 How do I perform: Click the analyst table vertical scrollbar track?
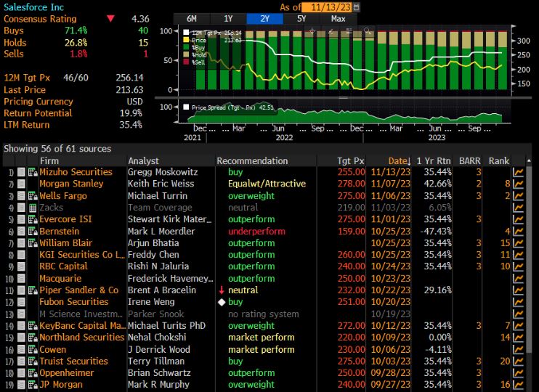point(529,278)
